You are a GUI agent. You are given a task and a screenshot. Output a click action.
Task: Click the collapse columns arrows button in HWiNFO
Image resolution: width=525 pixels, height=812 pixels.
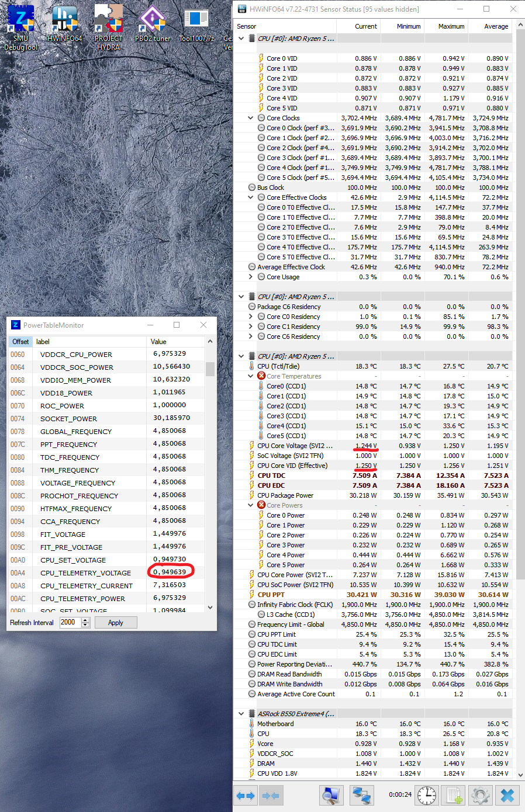(x=270, y=796)
